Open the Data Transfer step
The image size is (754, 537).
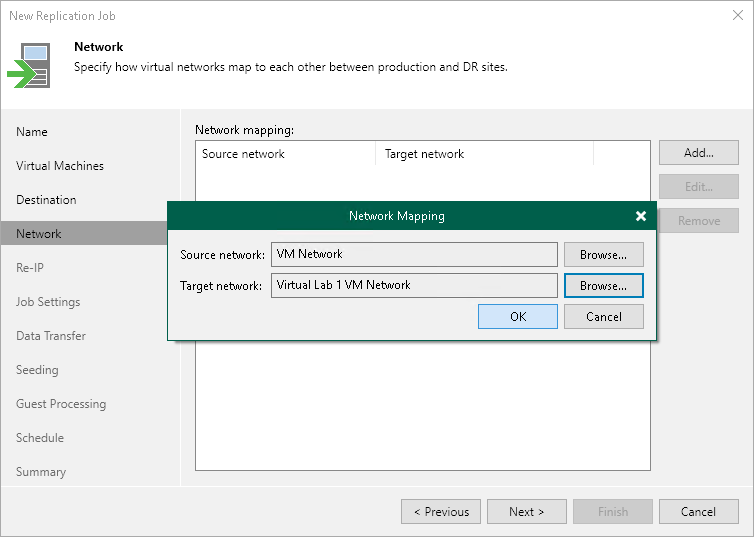point(51,336)
